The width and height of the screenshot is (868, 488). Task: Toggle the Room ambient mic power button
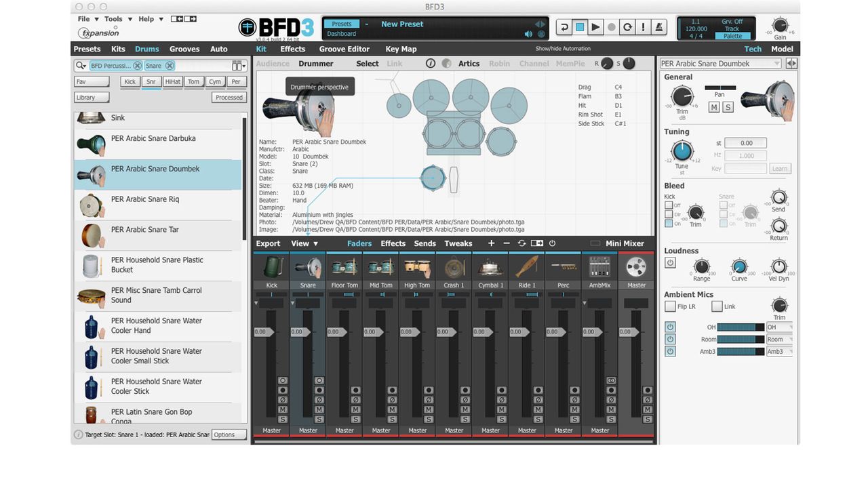click(x=670, y=339)
